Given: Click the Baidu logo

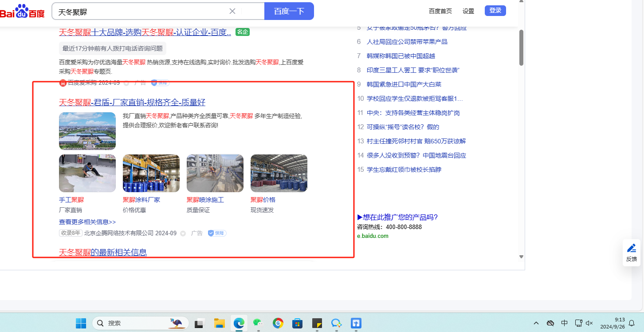Looking at the screenshot, I should pos(22,12).
